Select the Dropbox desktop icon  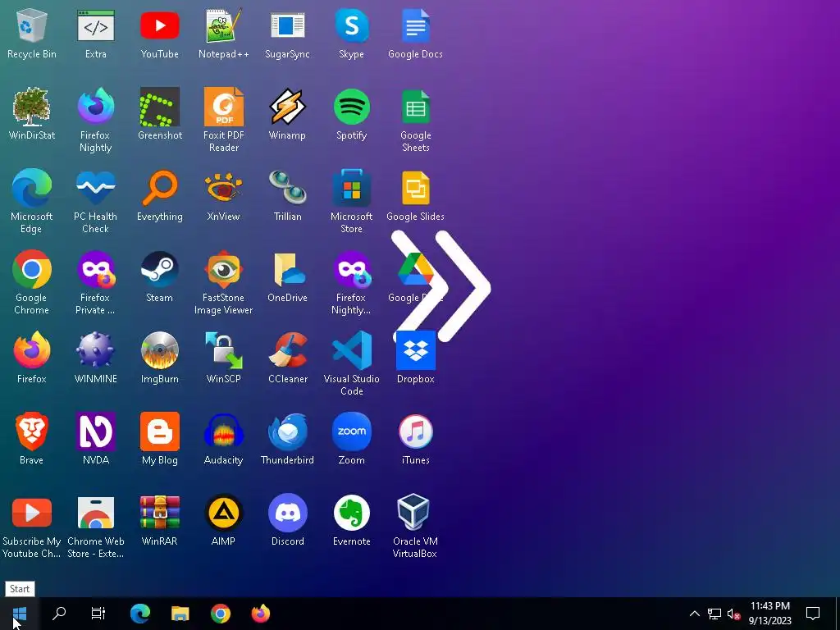point(416,350)
